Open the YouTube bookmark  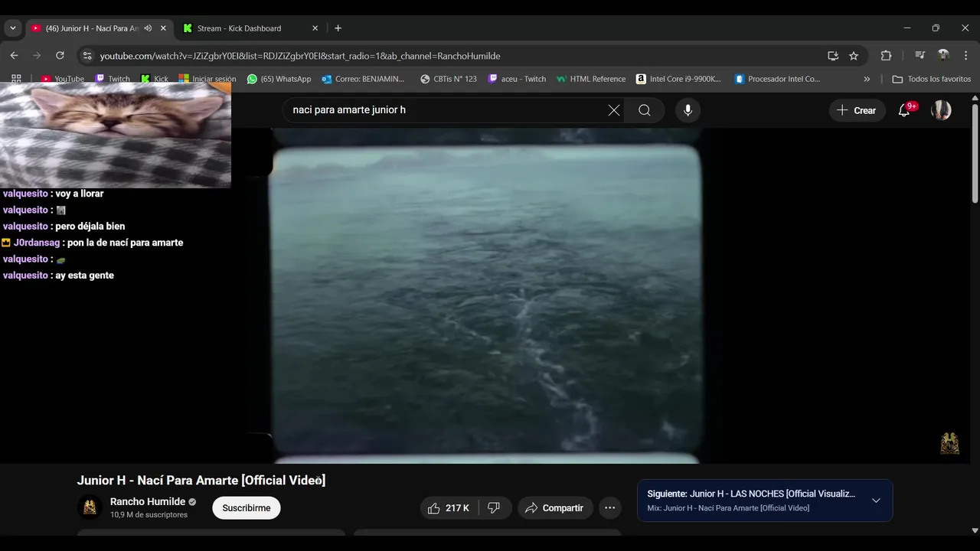click(x=62, y=79)
